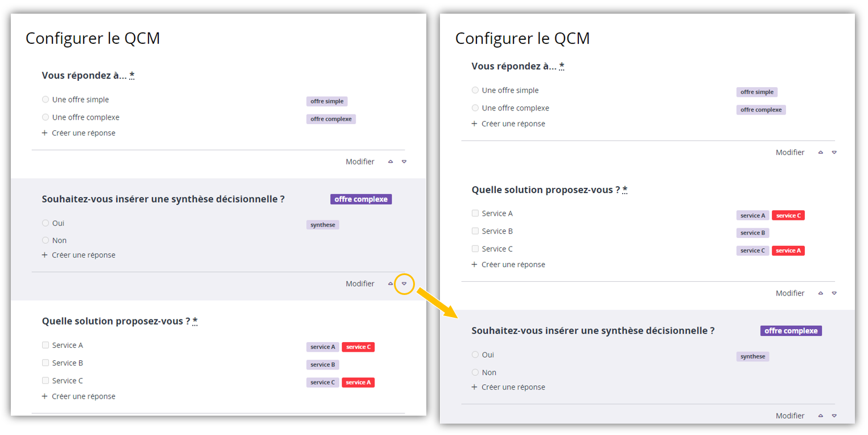The image size is (868, 435).
Task: Move up the synthèse question in right panel
Action: pos(820,416)
